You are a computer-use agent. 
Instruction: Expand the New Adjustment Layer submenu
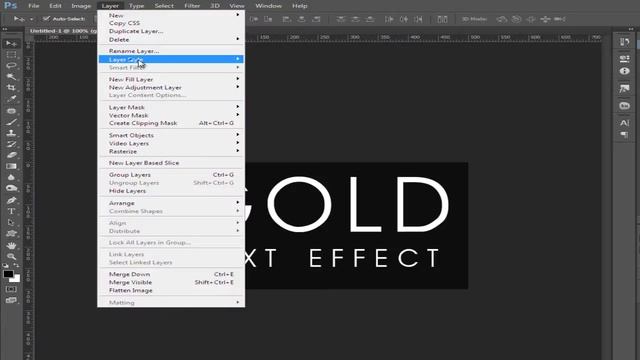(171, 87)
